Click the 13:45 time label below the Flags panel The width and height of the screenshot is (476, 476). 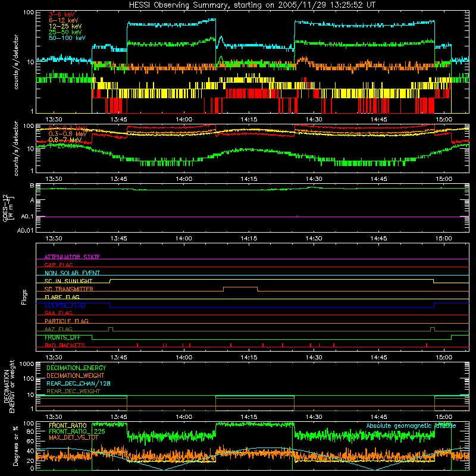pyautogui.click(x=118, y=358)
